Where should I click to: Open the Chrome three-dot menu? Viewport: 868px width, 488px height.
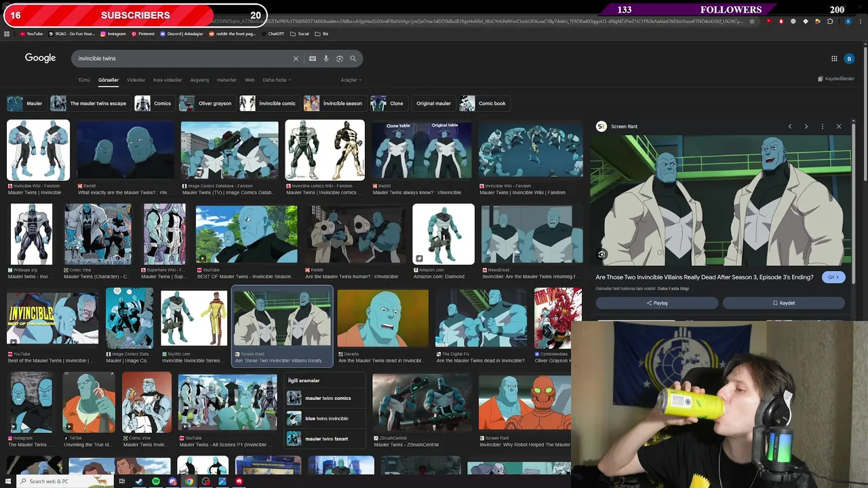[x=860, y=22]
